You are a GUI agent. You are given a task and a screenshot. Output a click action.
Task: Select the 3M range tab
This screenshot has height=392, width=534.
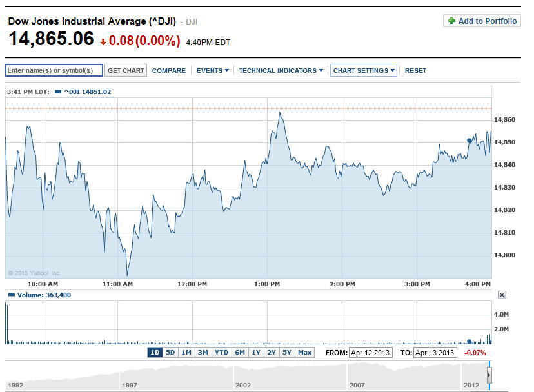click(203, 353)
